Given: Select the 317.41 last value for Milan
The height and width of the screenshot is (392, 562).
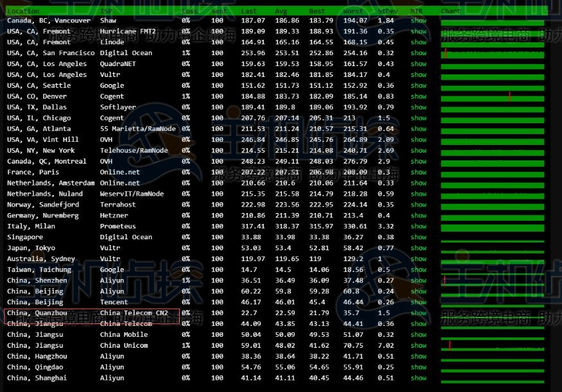Looking at the screenshot, I should pos(252,226).
